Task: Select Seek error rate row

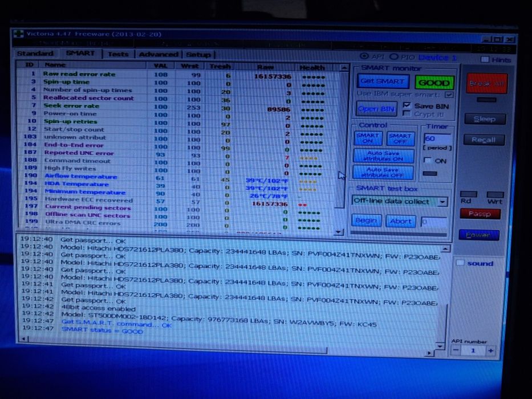Action: [176, 107]
